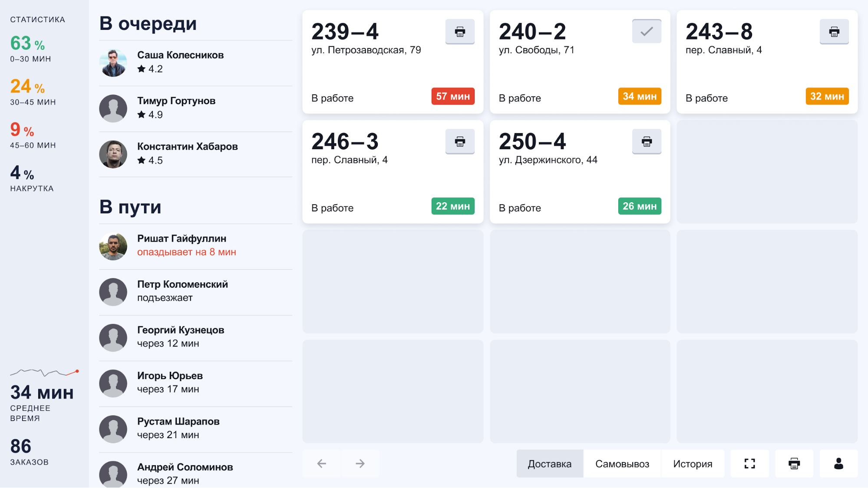Click the print icon on order 250-4
The width and height of the screenshot is (868, 488).
tap(646, 142)
